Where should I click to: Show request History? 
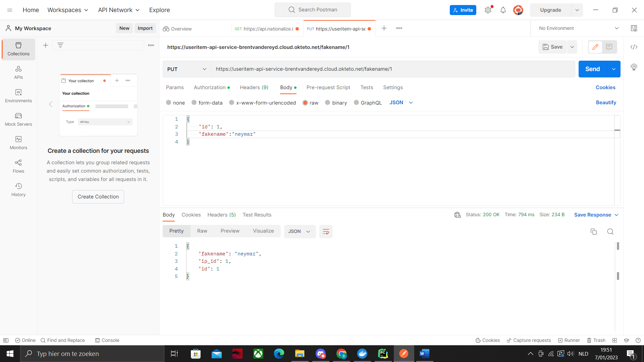(18, 189)
